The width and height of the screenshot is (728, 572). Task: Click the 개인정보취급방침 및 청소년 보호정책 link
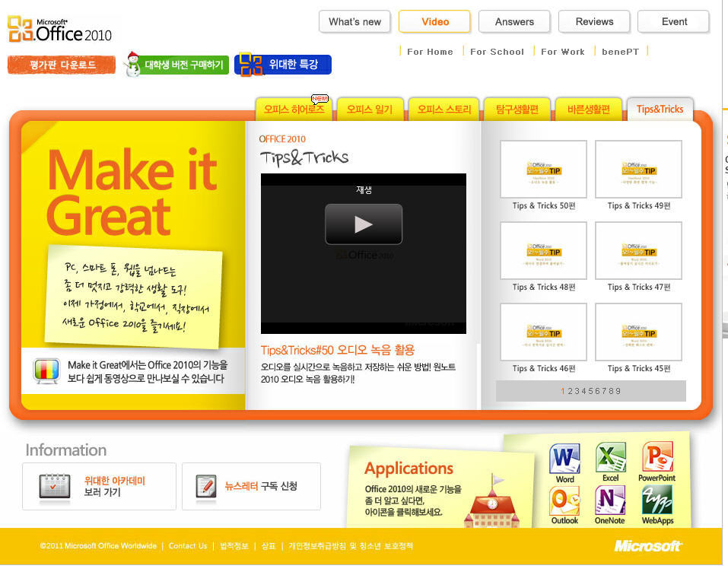pos(351,546)
